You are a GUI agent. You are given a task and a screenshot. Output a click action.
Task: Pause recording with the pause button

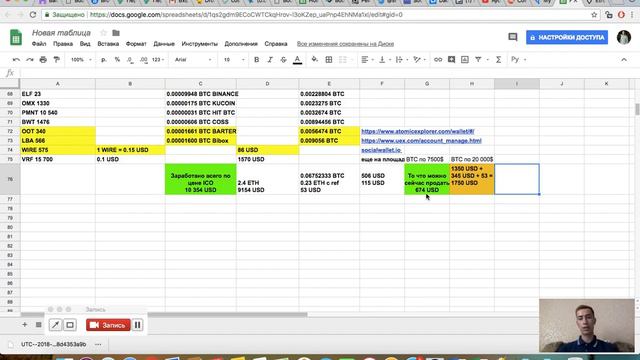(x=138, y=325)
